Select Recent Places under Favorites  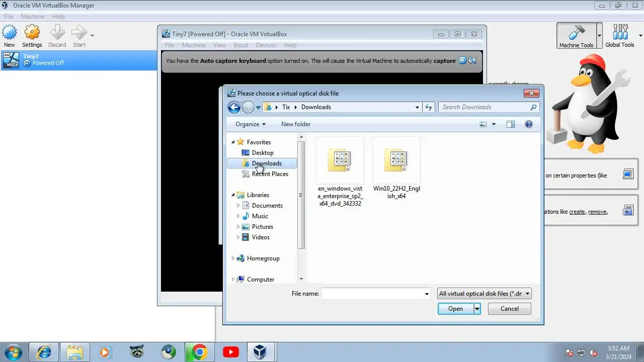click(x=270, y=174)
